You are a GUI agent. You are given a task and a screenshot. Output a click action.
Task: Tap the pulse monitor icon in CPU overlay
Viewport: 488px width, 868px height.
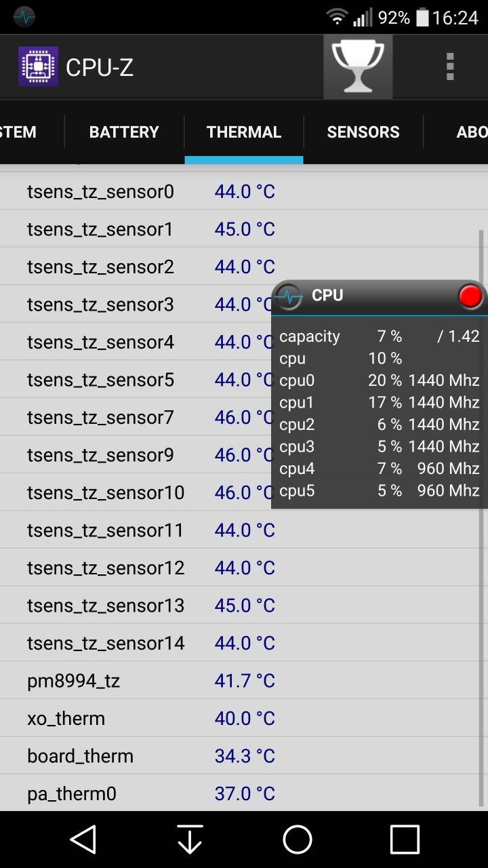(289, 296)
